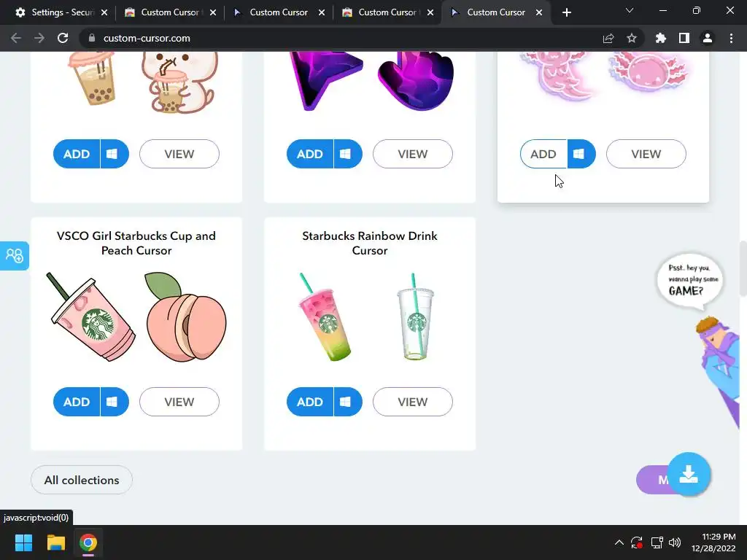Add VSCO Girl Starbucks Cup cursor

click(77, 402)
